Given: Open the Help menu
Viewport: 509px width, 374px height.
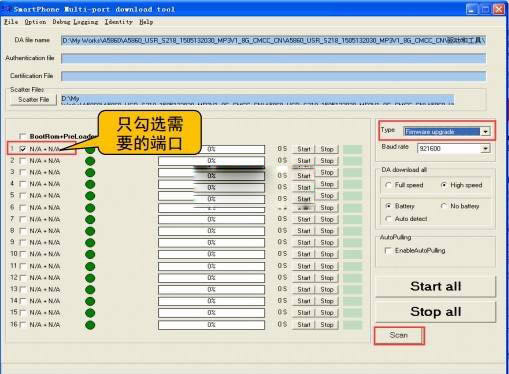Looking at the screenshot, I should [x=146, y=22].
